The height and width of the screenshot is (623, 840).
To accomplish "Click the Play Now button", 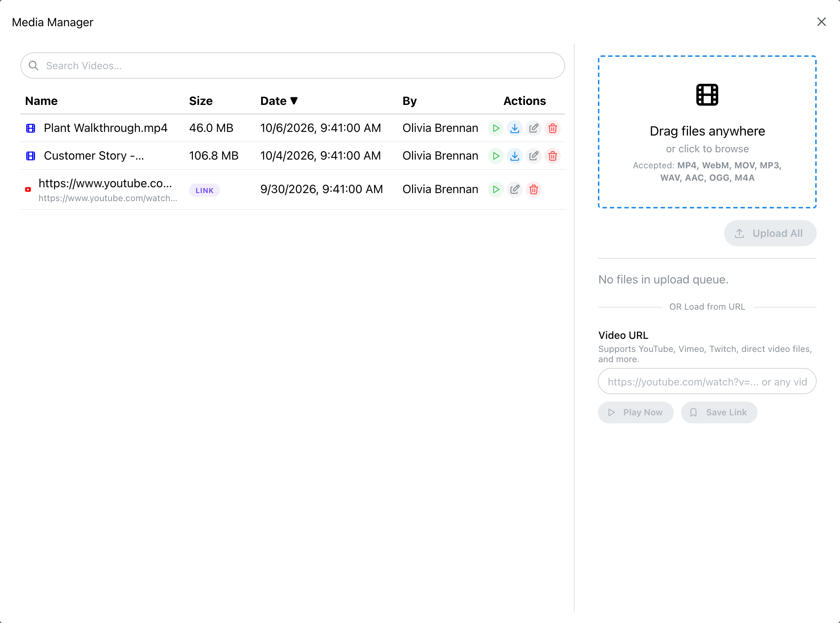I will [x=636, y=412].
